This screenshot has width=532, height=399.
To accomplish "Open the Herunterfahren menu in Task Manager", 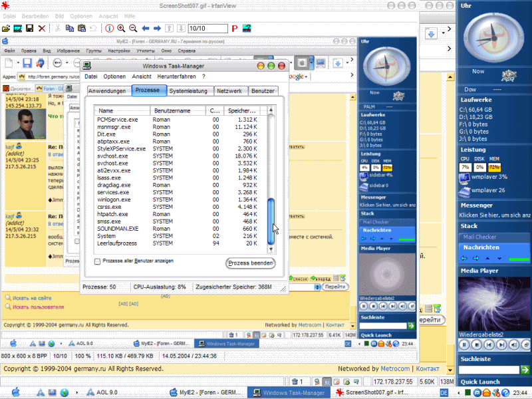I will (x=176, y=76).
